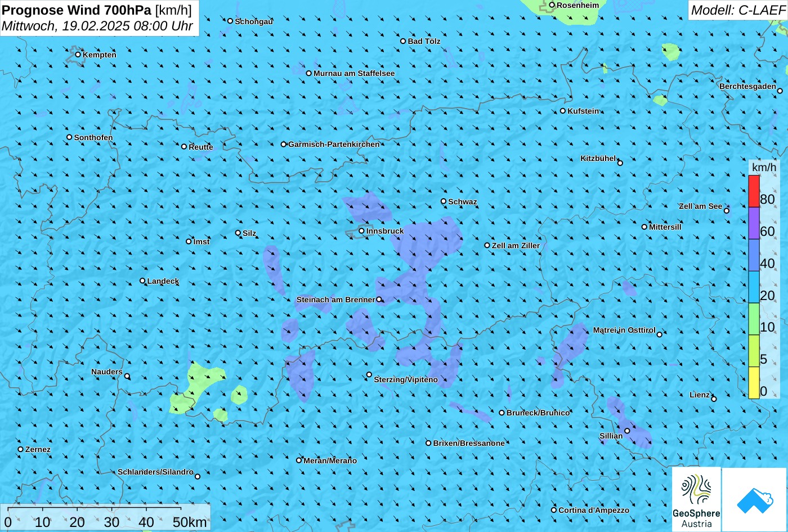
Task: Click the Berchtesgaden location dot
Action: click(x=780, y=91)
